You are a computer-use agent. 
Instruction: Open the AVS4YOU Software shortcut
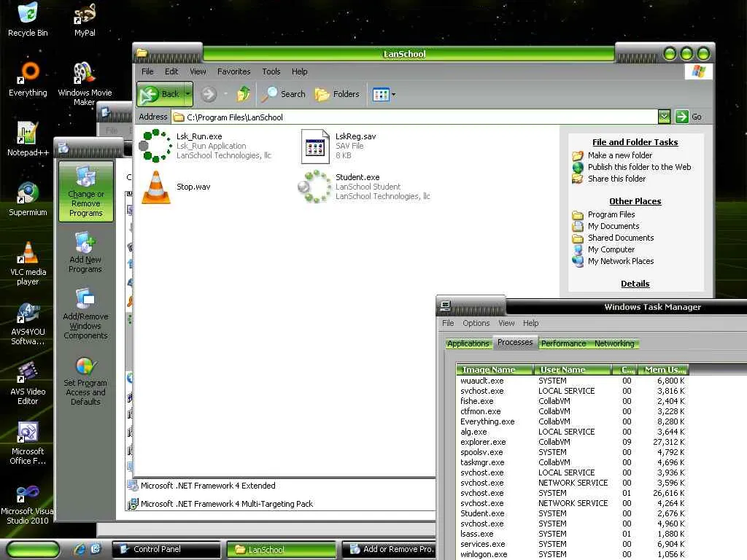28,323
